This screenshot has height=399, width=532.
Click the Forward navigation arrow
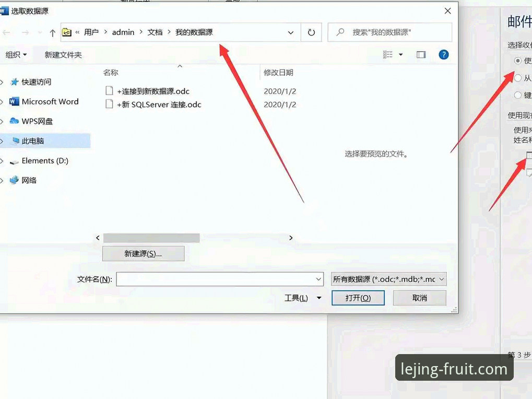point(25,32)
